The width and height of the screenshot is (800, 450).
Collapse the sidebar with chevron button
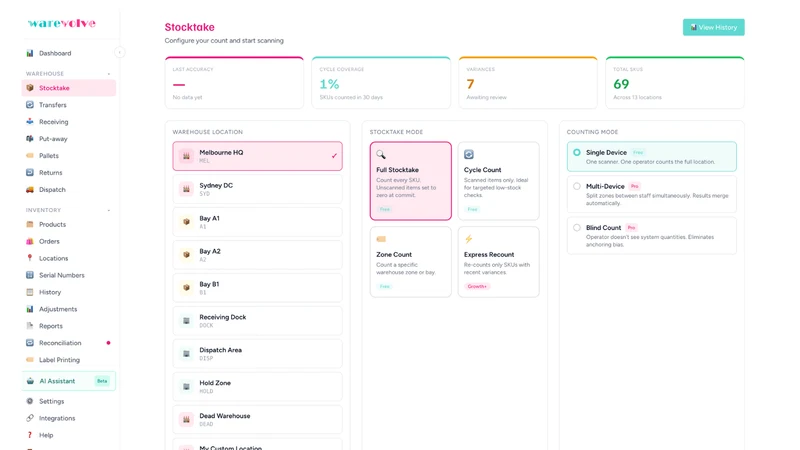coord(119,52)
